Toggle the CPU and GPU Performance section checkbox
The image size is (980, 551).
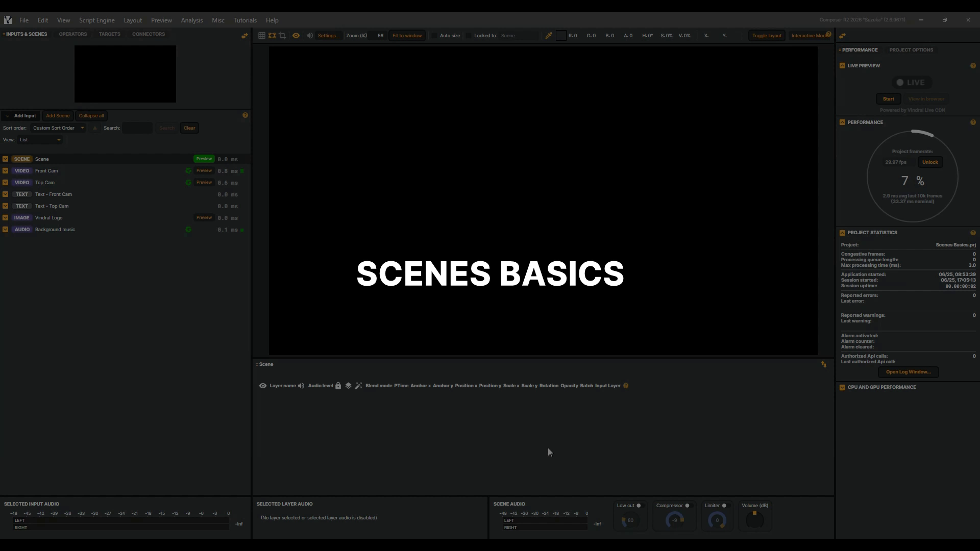(842, 387)
